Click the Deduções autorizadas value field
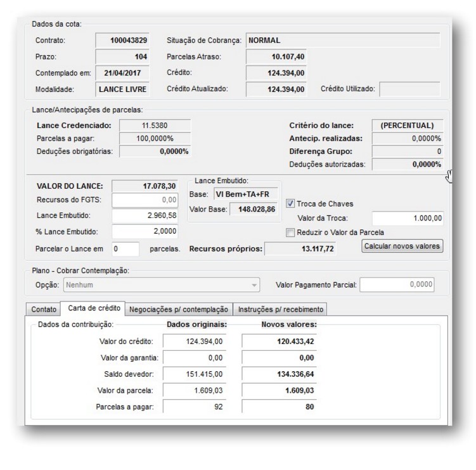The width and height of the screenshot is (476, 470). 408,165
